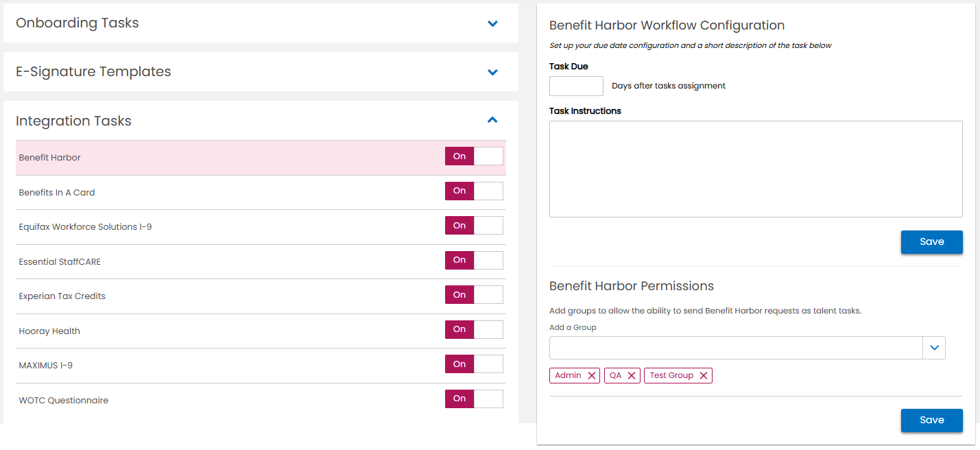980x450 pixels.
Task: Click the Add a Group combo box field
Action: (x=736, y=348)
